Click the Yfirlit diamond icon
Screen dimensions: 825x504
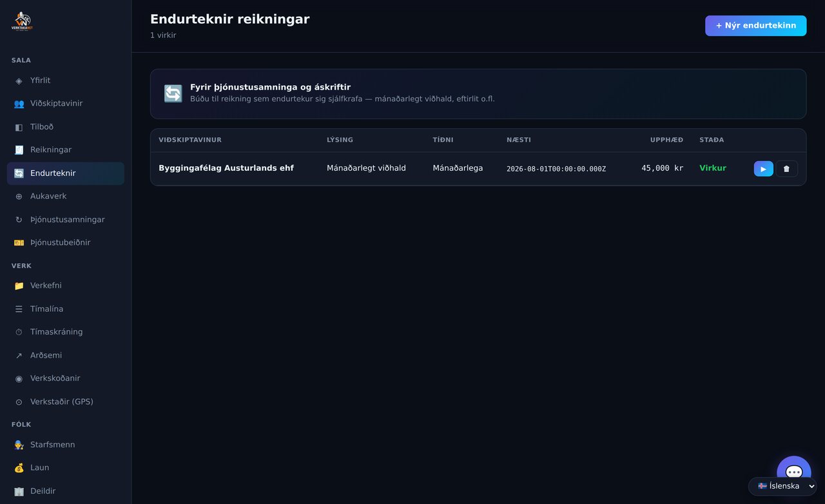coord(19,81)
